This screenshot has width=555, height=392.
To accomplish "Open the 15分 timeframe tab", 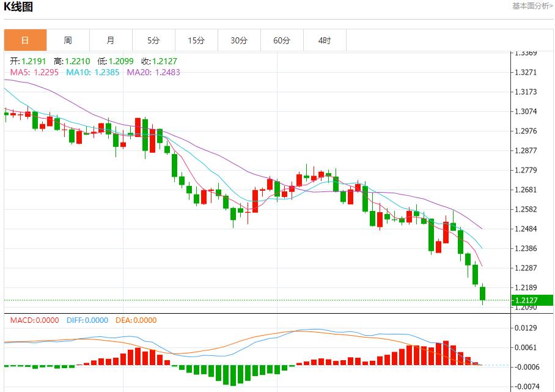I will [196, 40].
